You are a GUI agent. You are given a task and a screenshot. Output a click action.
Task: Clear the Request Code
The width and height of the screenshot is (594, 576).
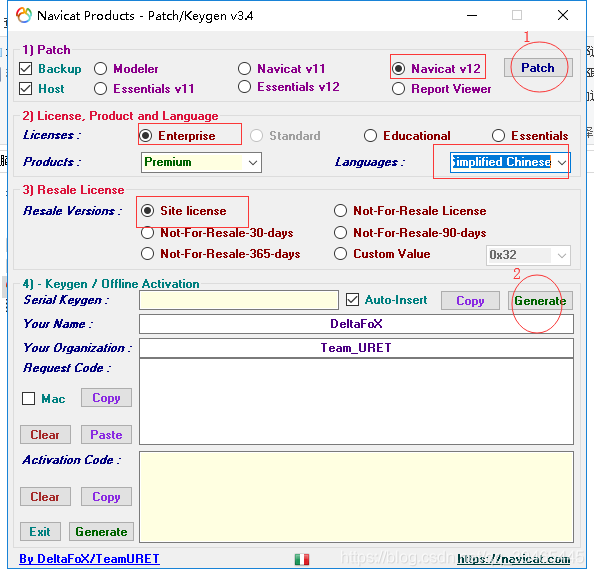click(x=45, y=434)
